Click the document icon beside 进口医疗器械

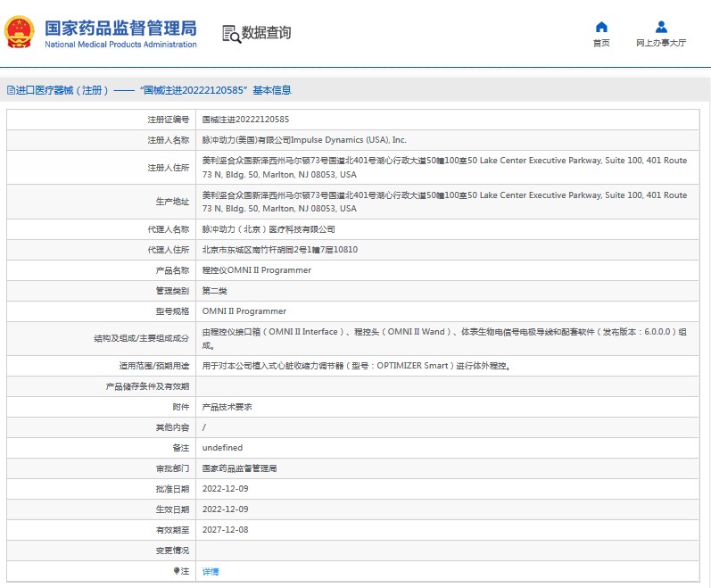(11, 90)
